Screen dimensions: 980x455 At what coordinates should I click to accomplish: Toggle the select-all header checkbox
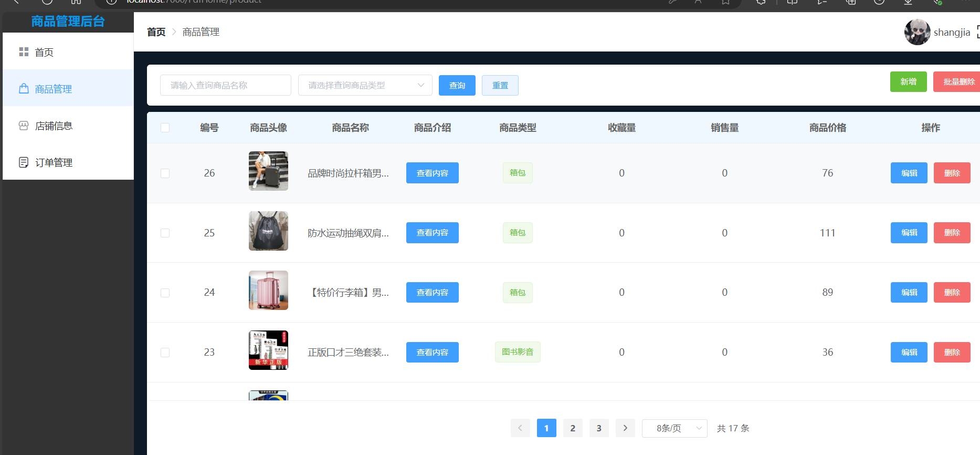coord(165,128)
